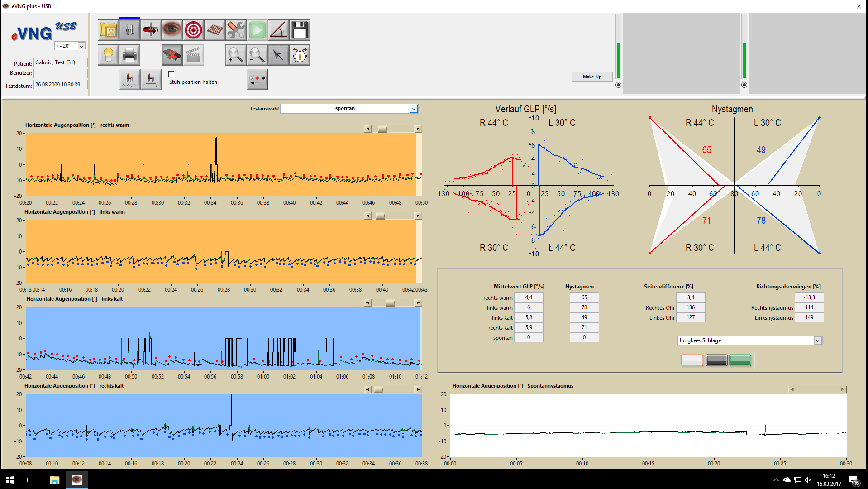Open File Explorer from the taskbar
The height and width of the screenshot is (489, 868).
coord(54,480)
